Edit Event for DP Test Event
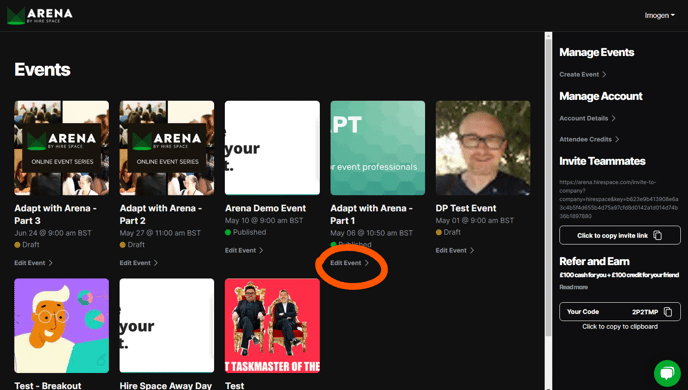 click(x=455, y=250)
